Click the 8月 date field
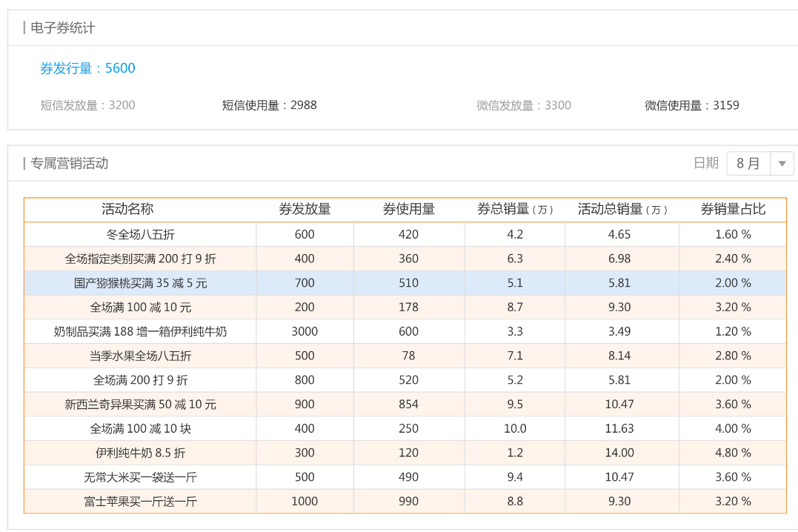This screenshot has width=798, height=532. click(748, 164)
